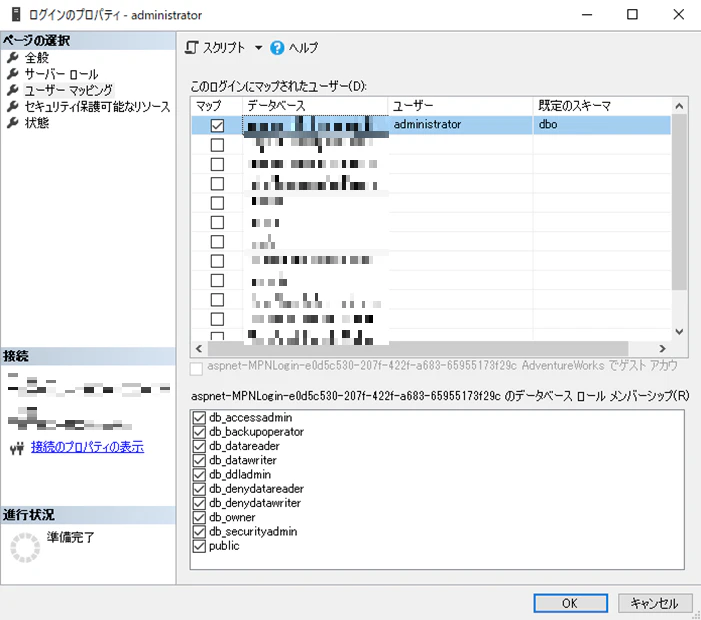The image size is (701, 620).
Task: Toggle the db_datareader role checkbox
Action: pos(199,447)
